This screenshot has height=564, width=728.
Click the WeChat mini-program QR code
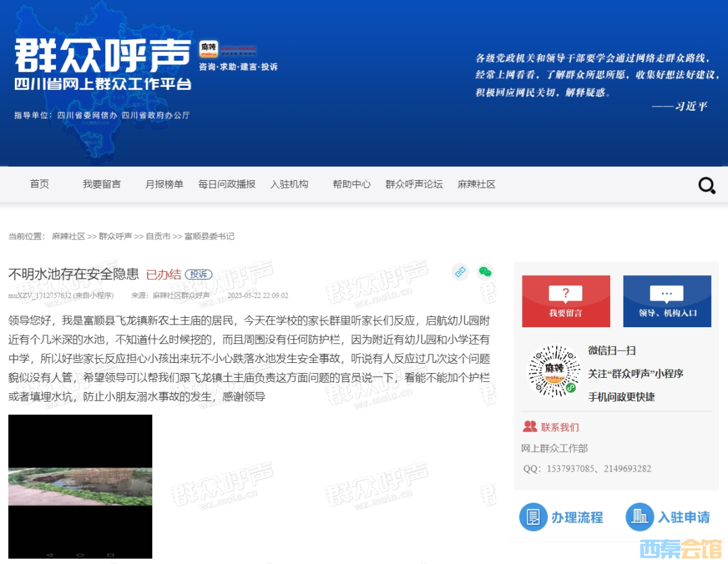pos(554,371)
